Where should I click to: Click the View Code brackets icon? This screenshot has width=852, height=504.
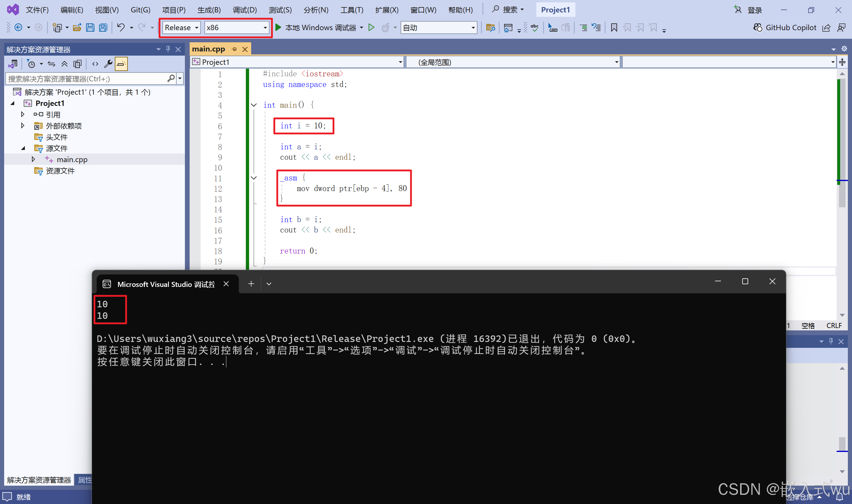95,64
